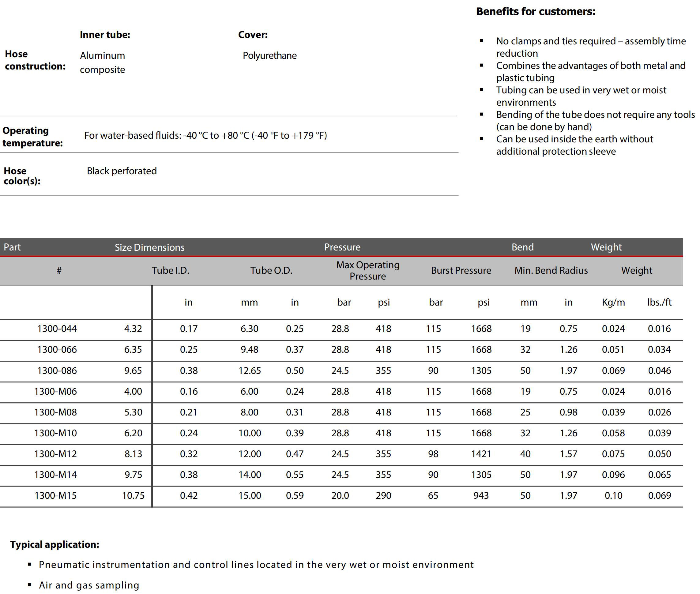Viewport: 700px width, 594px height.
Task: Click the Black perforated hose color text
Action: click(x=122, y=171)
